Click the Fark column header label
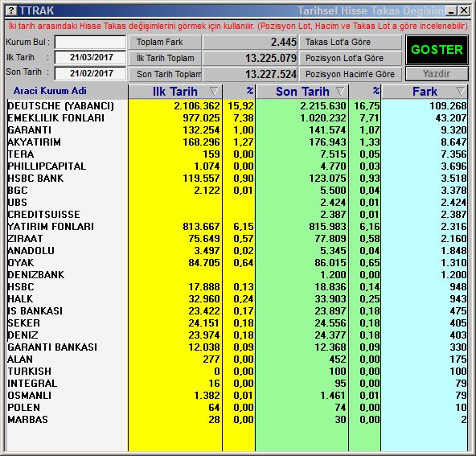 tap(425, 92)
